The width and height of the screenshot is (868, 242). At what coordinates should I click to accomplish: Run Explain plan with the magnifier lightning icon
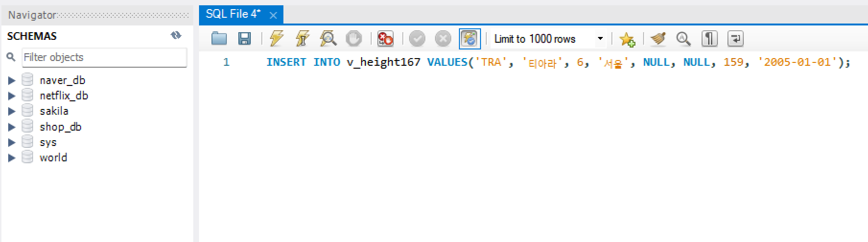click(x=328, y=38)
